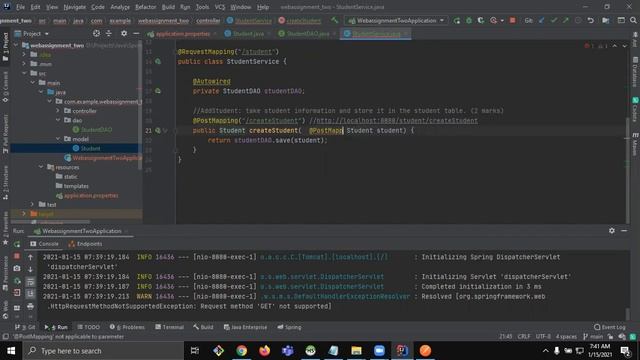The image size is (640, 360).
Task: Collapse all nodes icon in Project panel
Action: (109, 33)
